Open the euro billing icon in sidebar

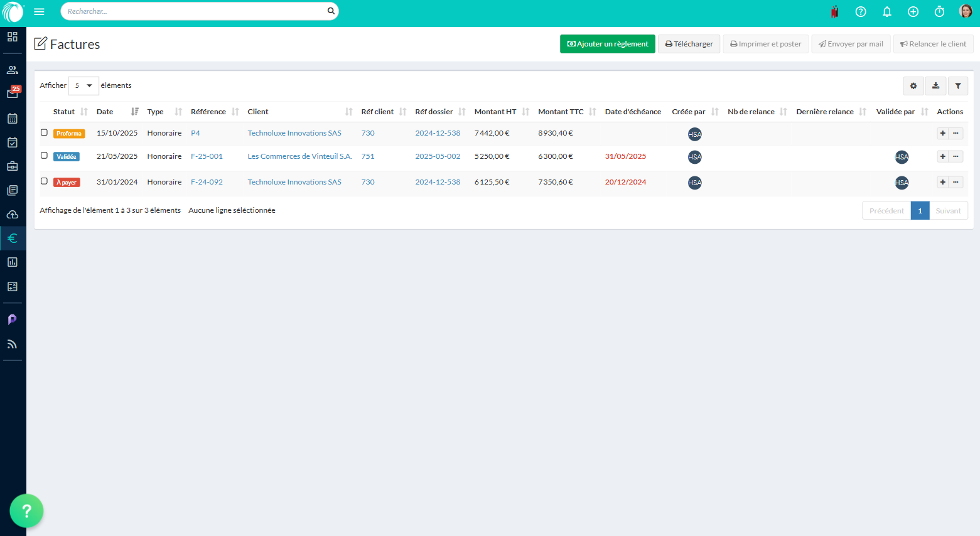pyautogui.click(x=13, y=239)
